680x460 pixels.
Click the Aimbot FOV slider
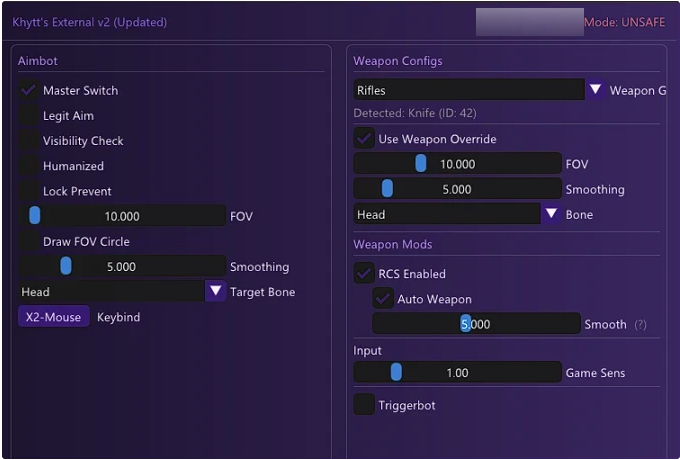coord(123,216)
